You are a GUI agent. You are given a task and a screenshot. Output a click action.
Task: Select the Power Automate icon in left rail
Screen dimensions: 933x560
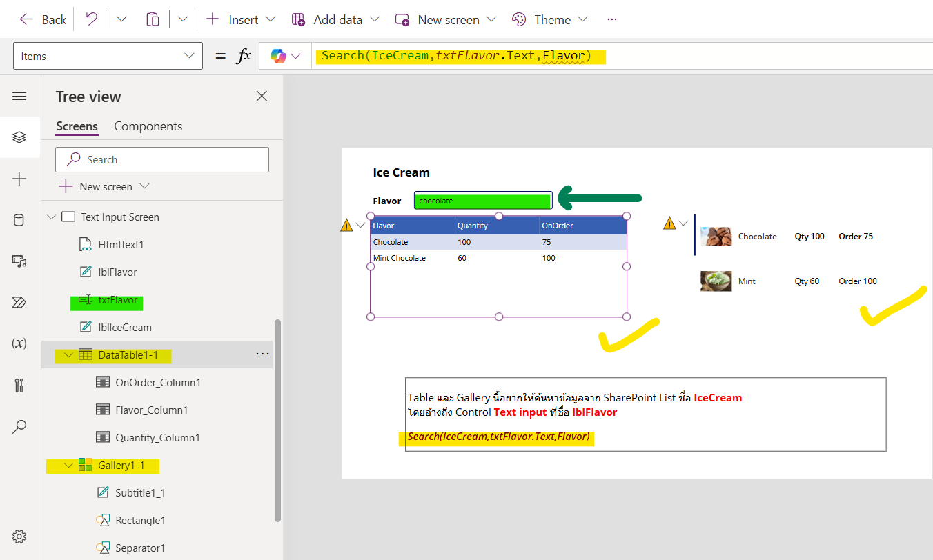tap(19, 302)
